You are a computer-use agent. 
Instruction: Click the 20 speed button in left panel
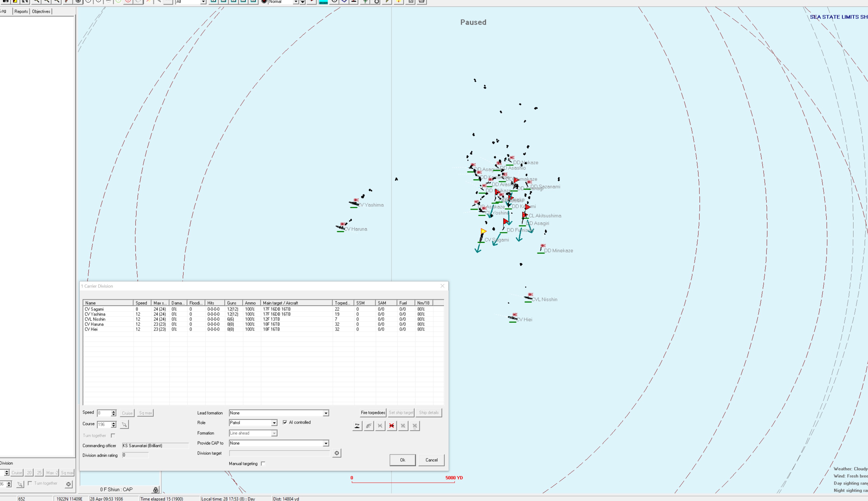click(x=29, y=473)
